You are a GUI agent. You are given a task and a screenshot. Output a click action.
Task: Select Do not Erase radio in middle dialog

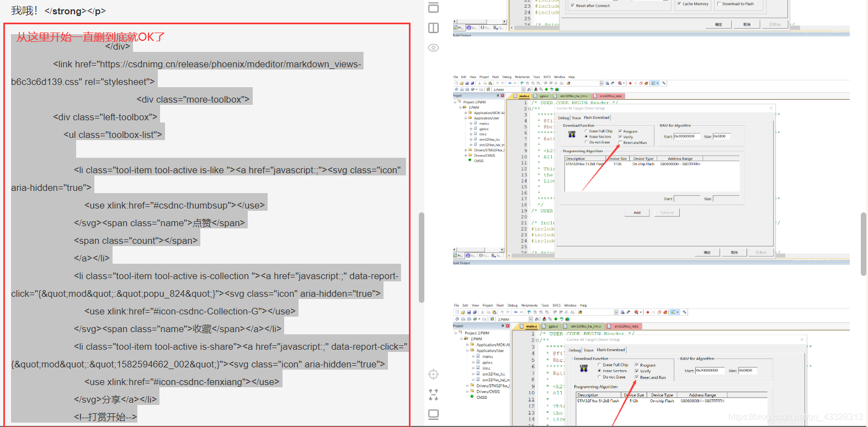tap(586, 142)
